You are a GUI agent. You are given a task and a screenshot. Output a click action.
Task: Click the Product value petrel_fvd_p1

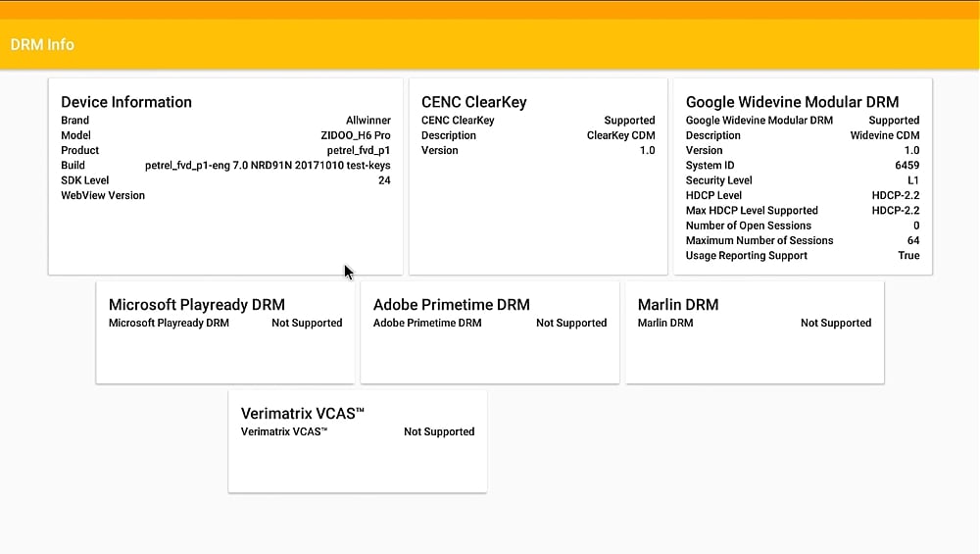pyautogui.click(x=358, y=150)
